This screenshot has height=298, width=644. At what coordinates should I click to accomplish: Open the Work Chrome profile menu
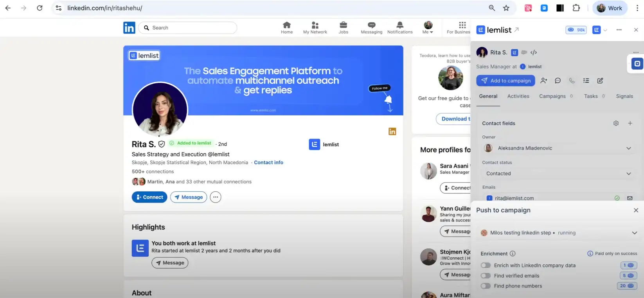(610, 8)
